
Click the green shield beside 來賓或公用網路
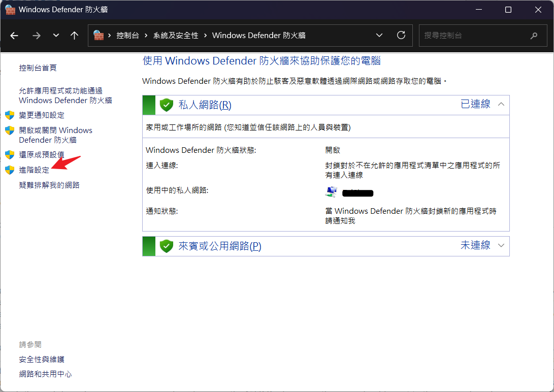click(167, 246)
